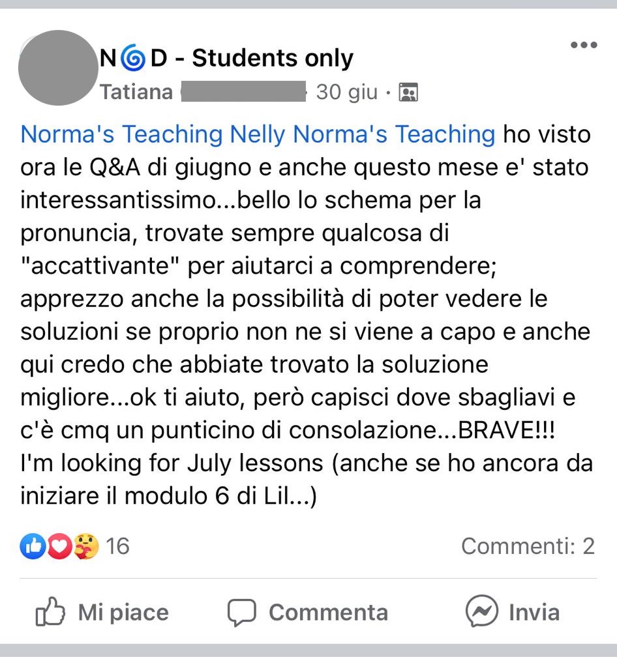Open the Nelly Norma's Teaching mention
Image resolution: width=617 pixels, height=672 pixels.
363,134
